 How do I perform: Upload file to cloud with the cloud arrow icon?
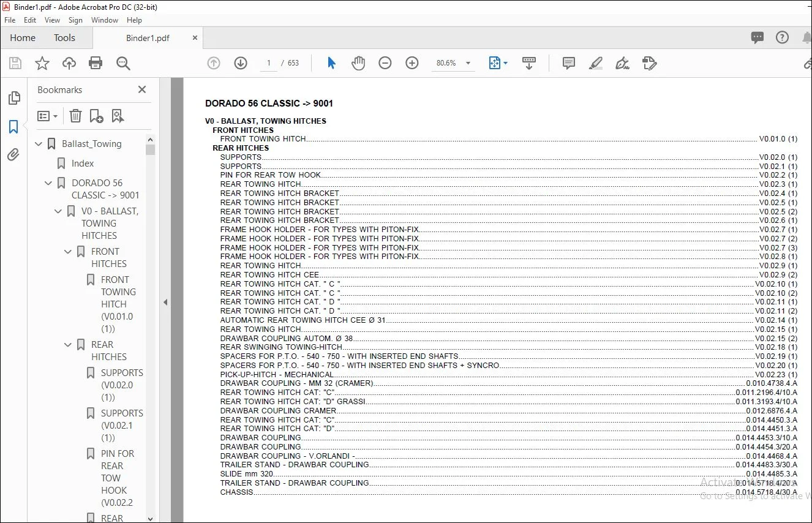click(69, 63)
